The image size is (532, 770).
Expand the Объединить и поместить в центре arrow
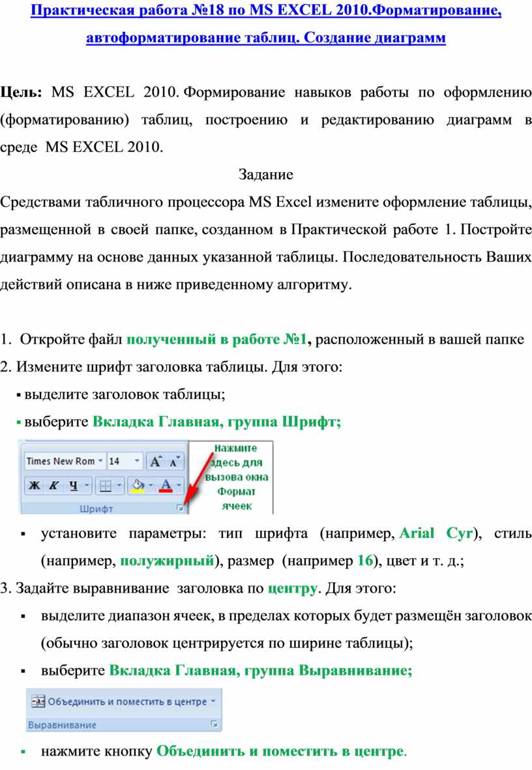tap(213, 702)
